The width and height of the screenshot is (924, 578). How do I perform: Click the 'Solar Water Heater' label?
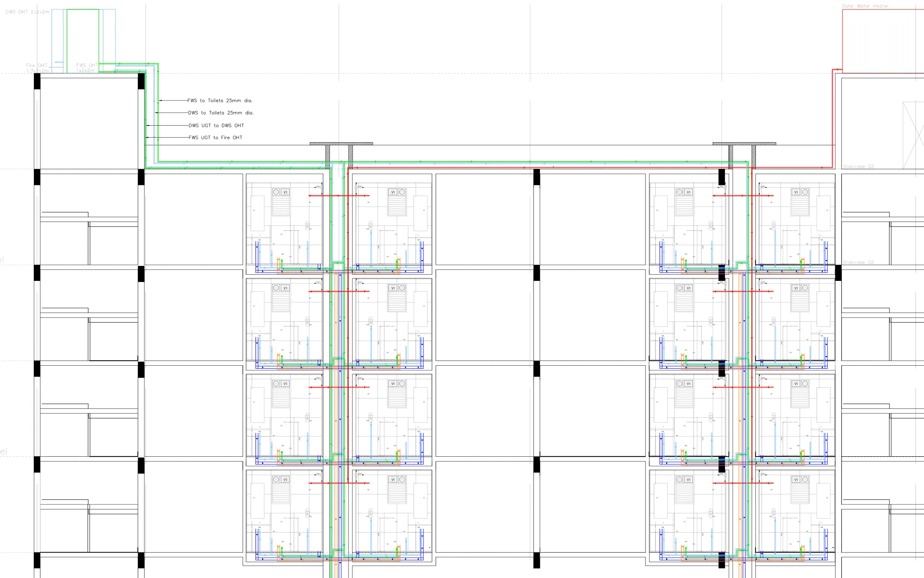click(x=865, y=6)
